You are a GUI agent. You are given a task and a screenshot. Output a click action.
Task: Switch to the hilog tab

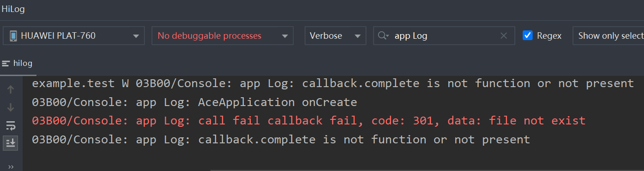[x=18, y=64]
